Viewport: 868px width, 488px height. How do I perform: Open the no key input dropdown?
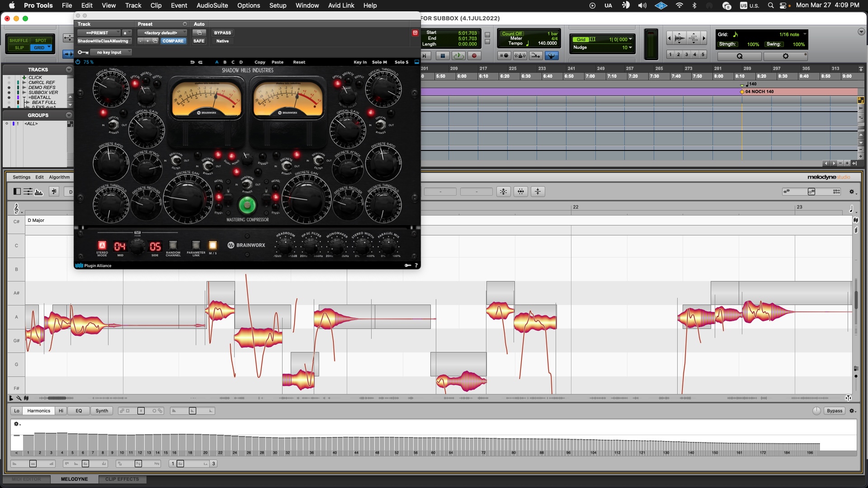point(111,52)
